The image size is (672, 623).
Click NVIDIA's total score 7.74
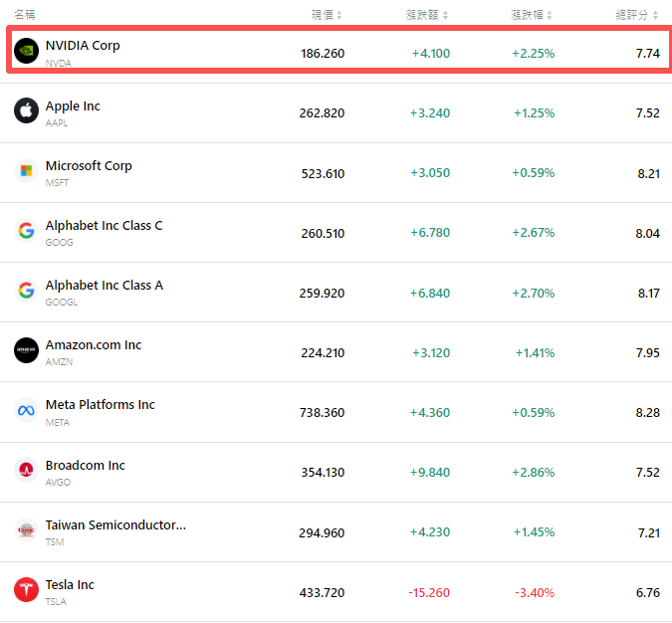[647, 53]
